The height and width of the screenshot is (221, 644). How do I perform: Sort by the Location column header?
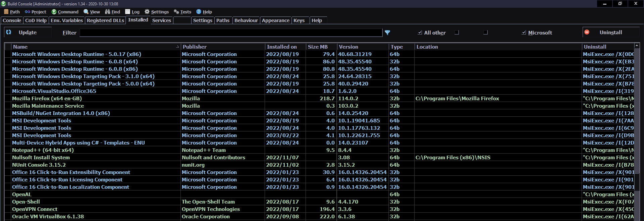click(x=498, y=47)
